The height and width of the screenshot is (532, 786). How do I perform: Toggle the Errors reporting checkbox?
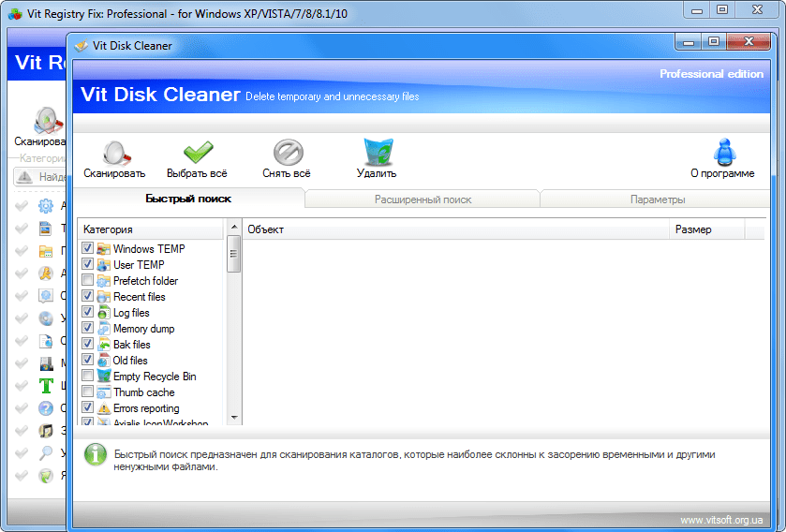(88, 407)
